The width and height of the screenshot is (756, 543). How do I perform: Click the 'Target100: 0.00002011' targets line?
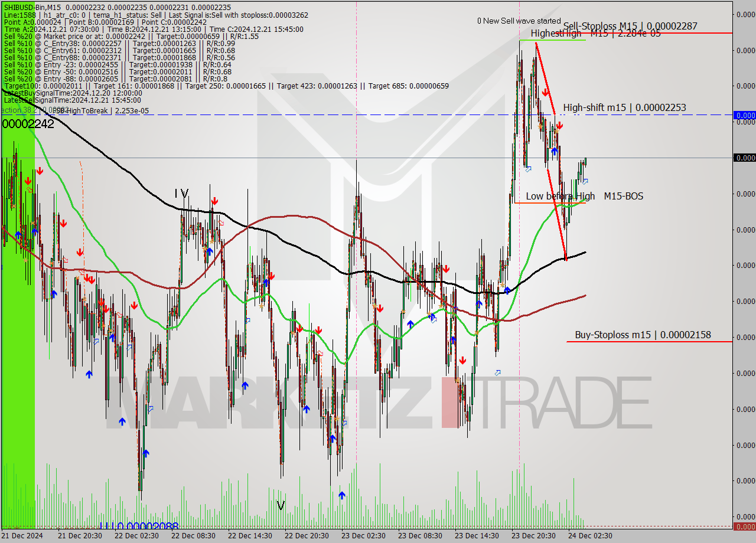pyautogui.click(x=226, y=86)
